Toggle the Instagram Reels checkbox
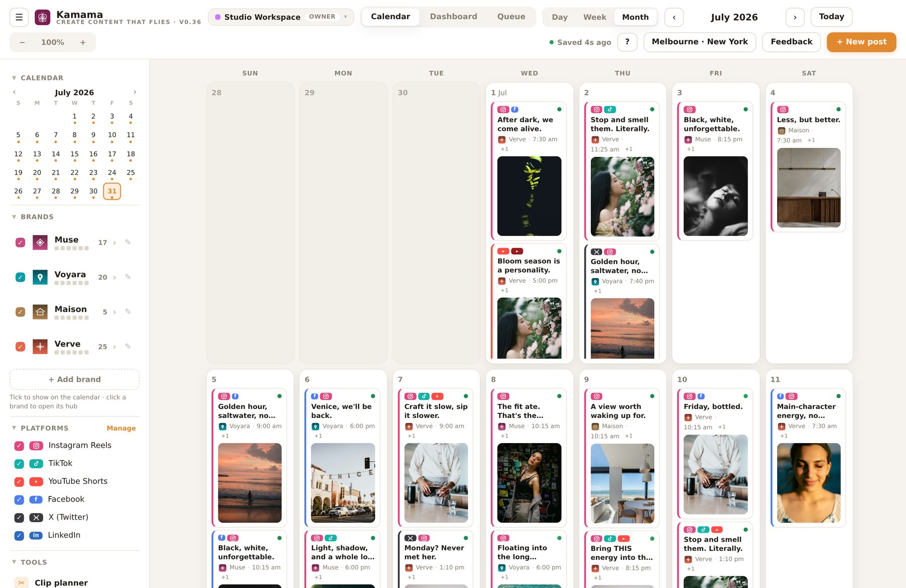This screenshot has height=588, width=906. tap(19, 446)
